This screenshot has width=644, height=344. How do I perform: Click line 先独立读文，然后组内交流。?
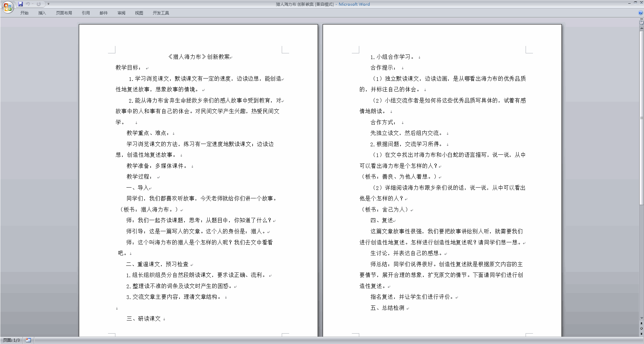(407, 133)
